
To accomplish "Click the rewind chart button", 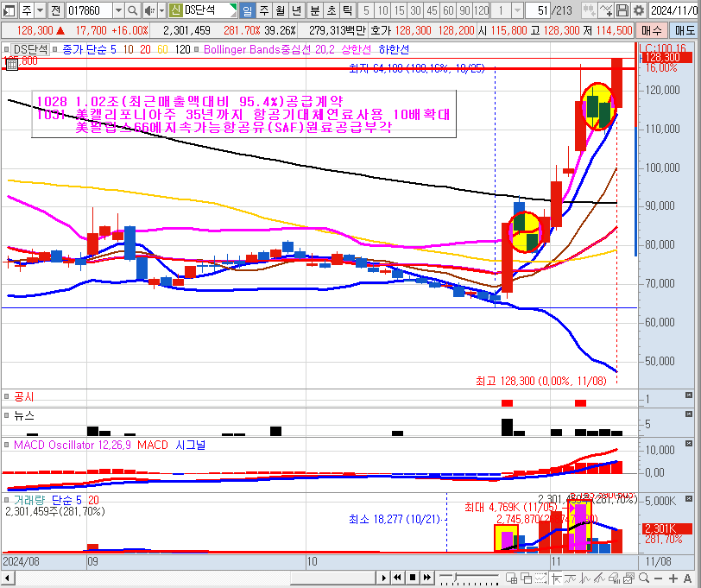I will [x=396, y=577].
